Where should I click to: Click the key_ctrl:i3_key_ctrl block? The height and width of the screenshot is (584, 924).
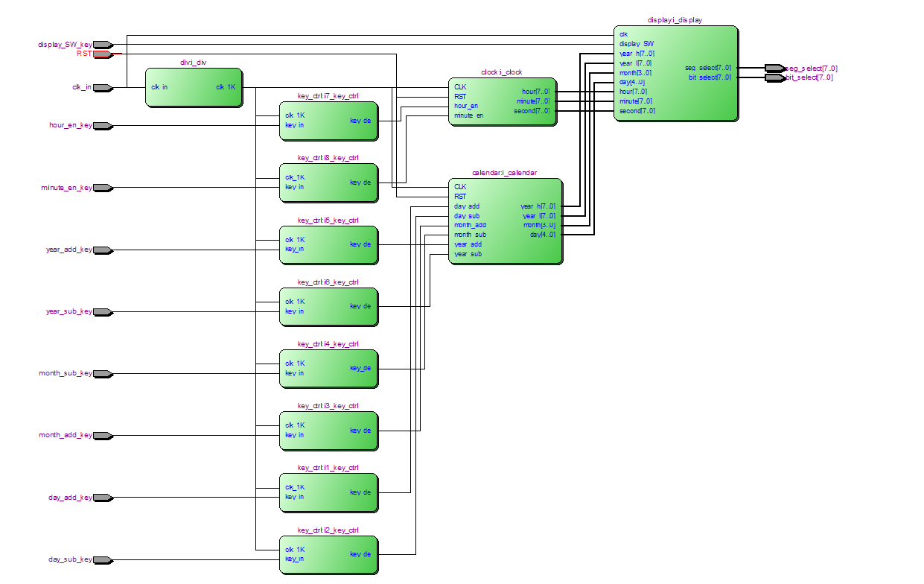tap(328, 430)
